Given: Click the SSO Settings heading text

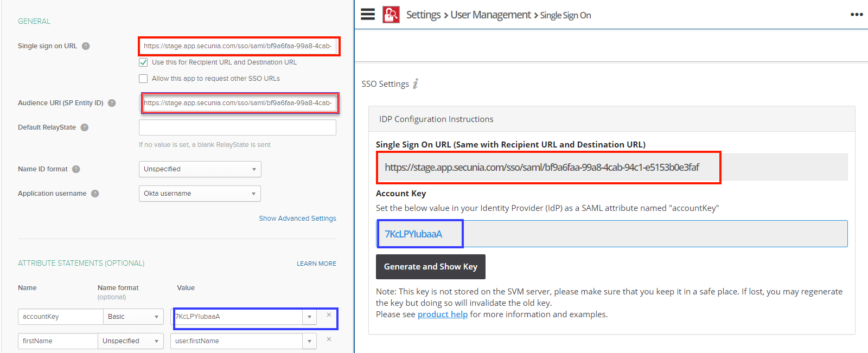Looking at the screenshot, I should pyautogui.click(x=385, y=84).
